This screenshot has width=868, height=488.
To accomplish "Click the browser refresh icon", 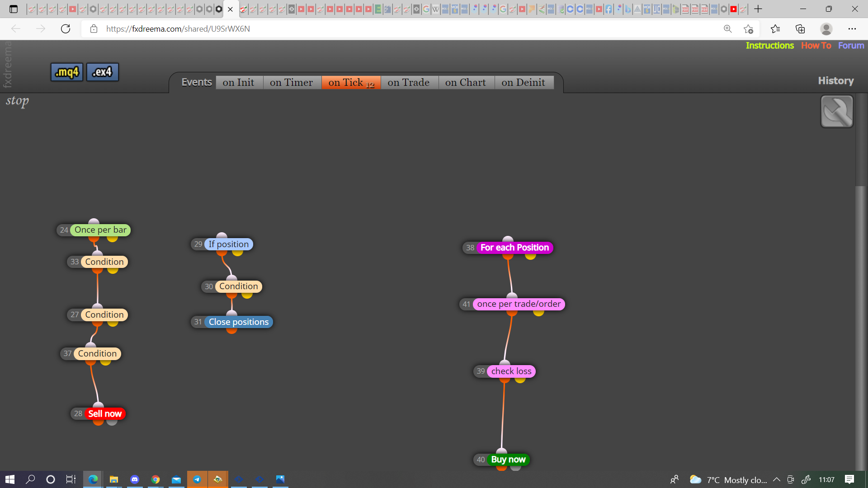I will point(66,29).
